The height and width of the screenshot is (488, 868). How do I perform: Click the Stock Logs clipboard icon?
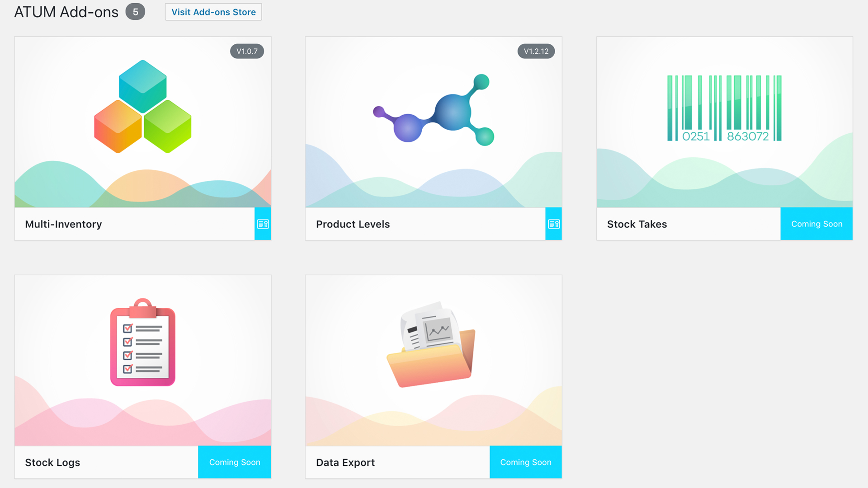tap(143, 343)
